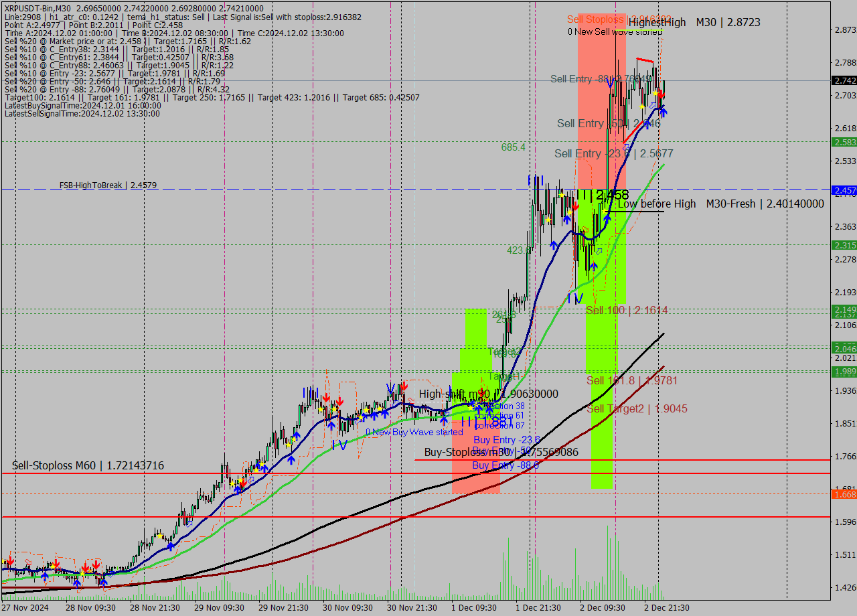Click the '1 Dec 09:30' time label

(x=474, y=607)
